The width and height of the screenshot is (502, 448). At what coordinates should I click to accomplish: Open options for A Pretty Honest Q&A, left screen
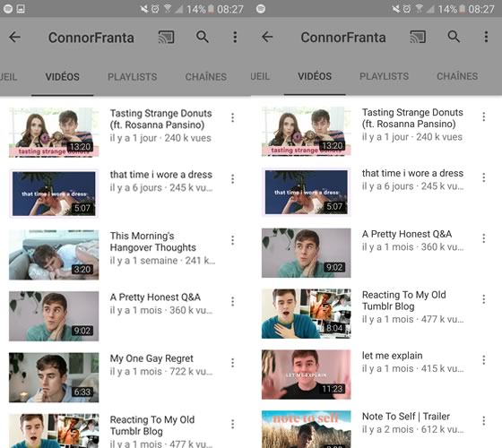click(x=233, y=301)
